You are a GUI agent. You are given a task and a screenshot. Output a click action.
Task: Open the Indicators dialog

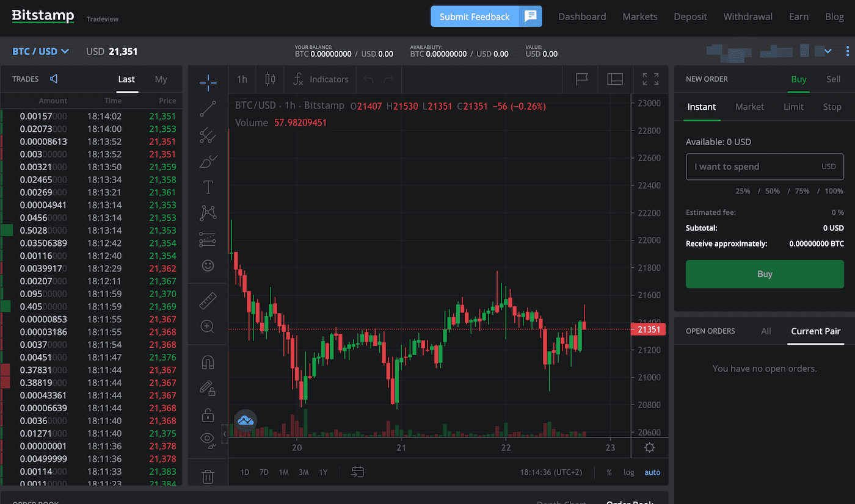[321, 79]
